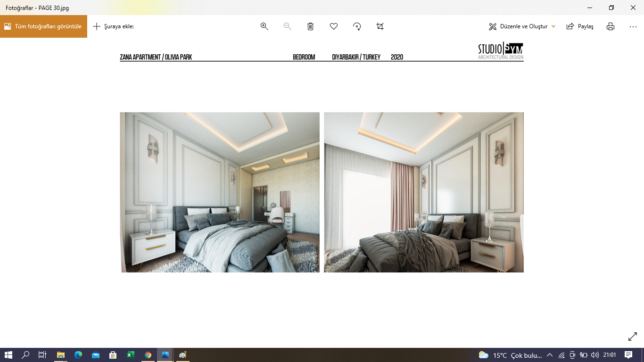Click the Paylaş share button
The height and width of the screenshot is (362, 644).
point(580,26)
